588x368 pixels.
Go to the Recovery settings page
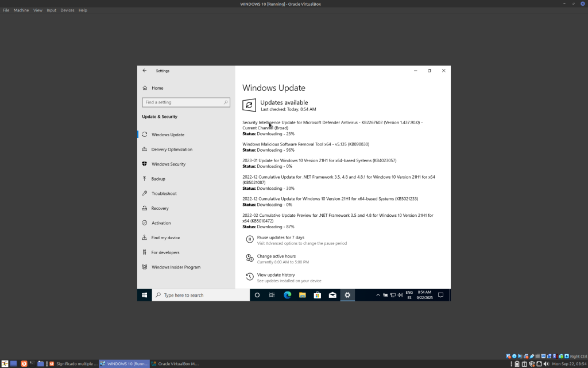[x=160, y=208]
